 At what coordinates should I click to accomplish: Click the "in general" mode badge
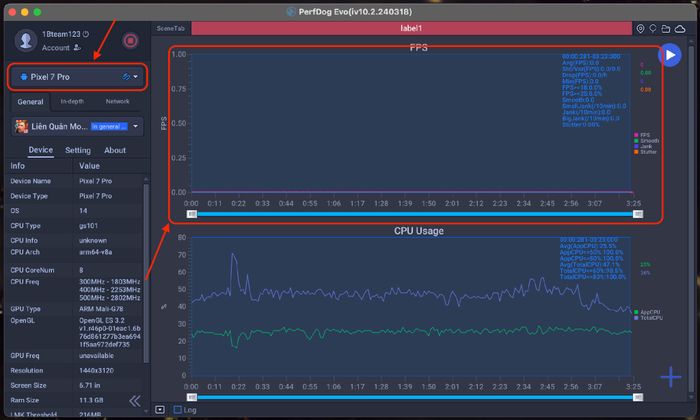pos(109,127)
